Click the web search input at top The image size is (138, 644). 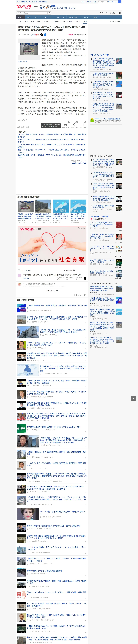(x=102, y=2)
